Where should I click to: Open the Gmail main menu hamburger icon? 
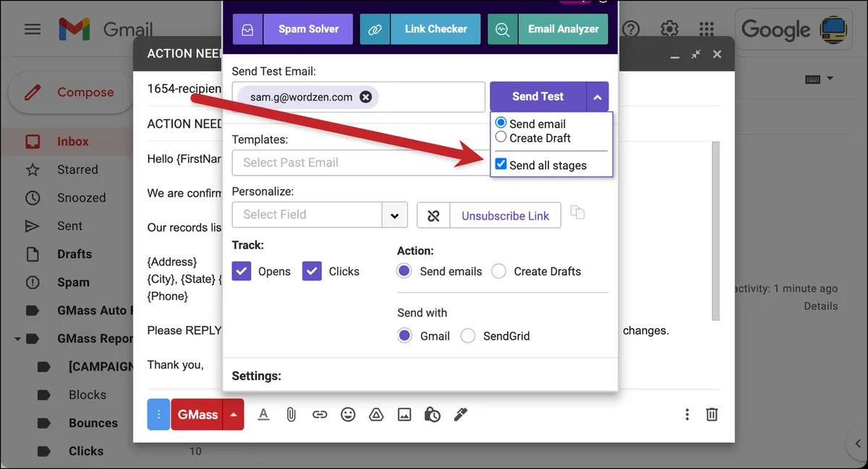point(33,30)
